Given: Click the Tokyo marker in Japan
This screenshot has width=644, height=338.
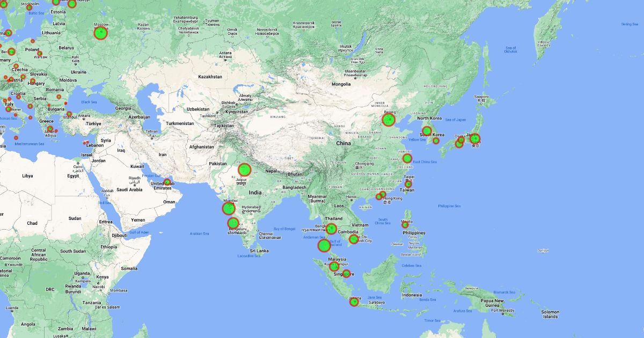Looking at the screenshot, I should tap(474, 139).
